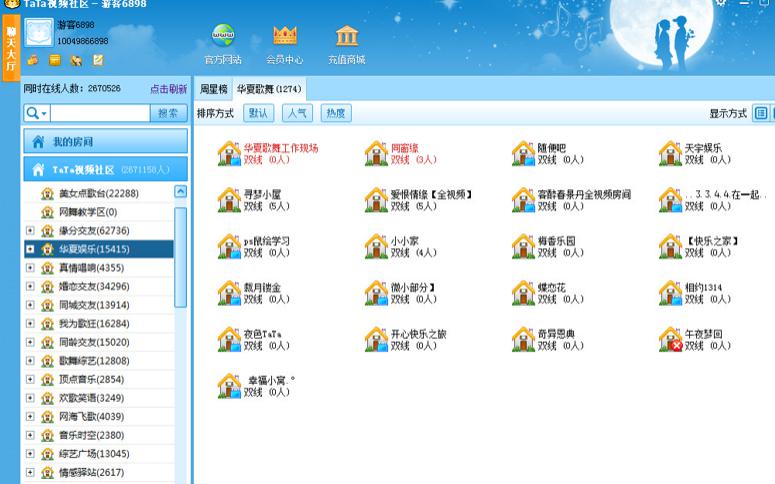Screen dimensions: 775x484
Task: Click 点击刷新 to refresh the online count
Action: pyautogui.click(x=168, y=88)
